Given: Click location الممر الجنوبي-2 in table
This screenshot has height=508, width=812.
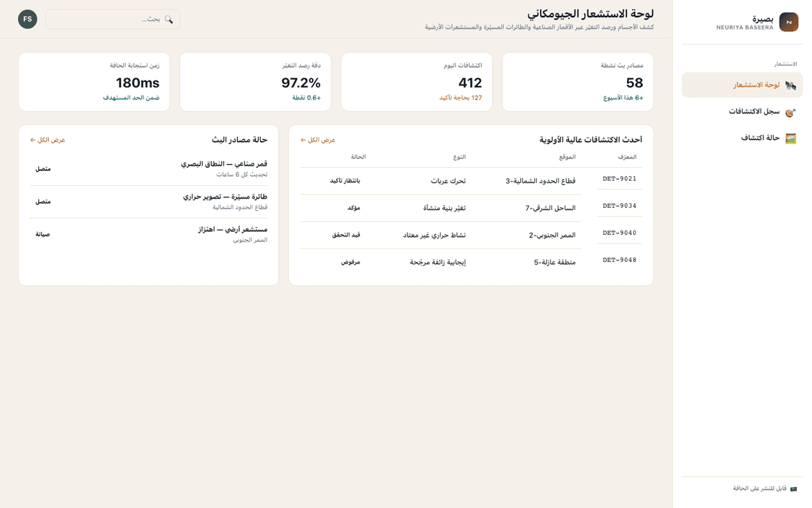Looking at the screenshot, I should [552, 235].
